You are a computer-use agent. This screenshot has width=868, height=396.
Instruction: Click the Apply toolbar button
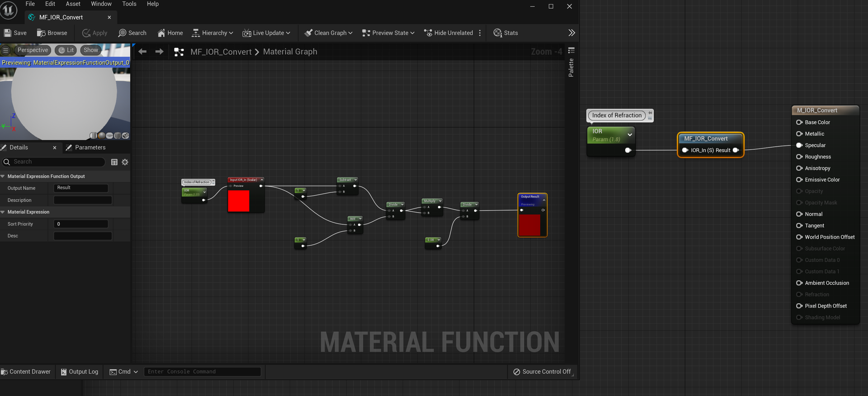[x=94, y=33]
